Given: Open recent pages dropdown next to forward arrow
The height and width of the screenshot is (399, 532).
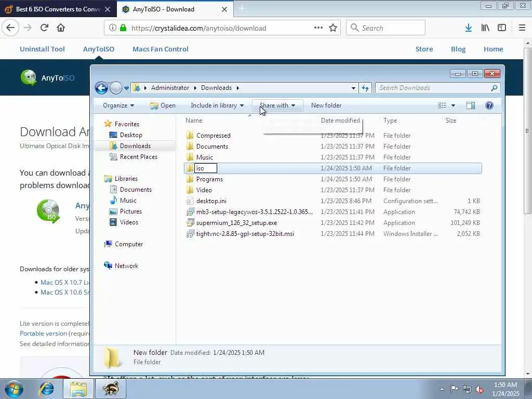Looking at the screenshot, I should point(126,88).
